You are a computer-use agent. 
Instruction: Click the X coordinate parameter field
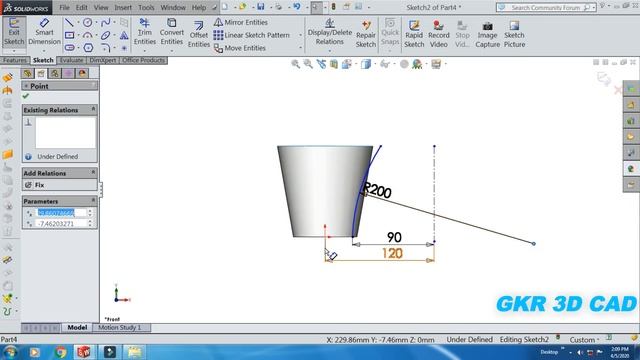(62, 213)
